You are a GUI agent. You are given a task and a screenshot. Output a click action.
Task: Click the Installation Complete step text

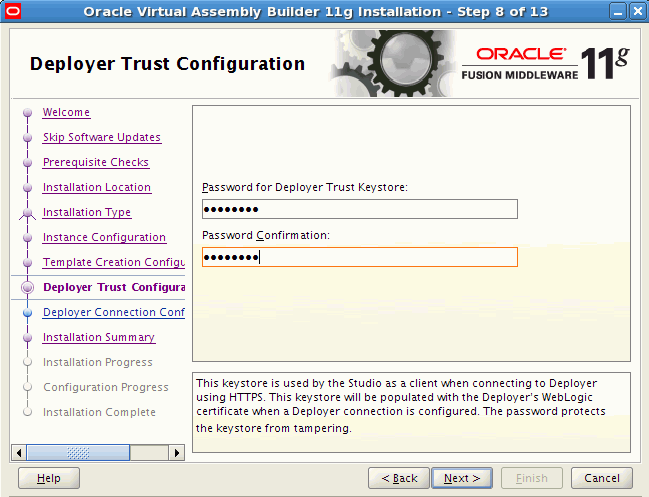99,412
